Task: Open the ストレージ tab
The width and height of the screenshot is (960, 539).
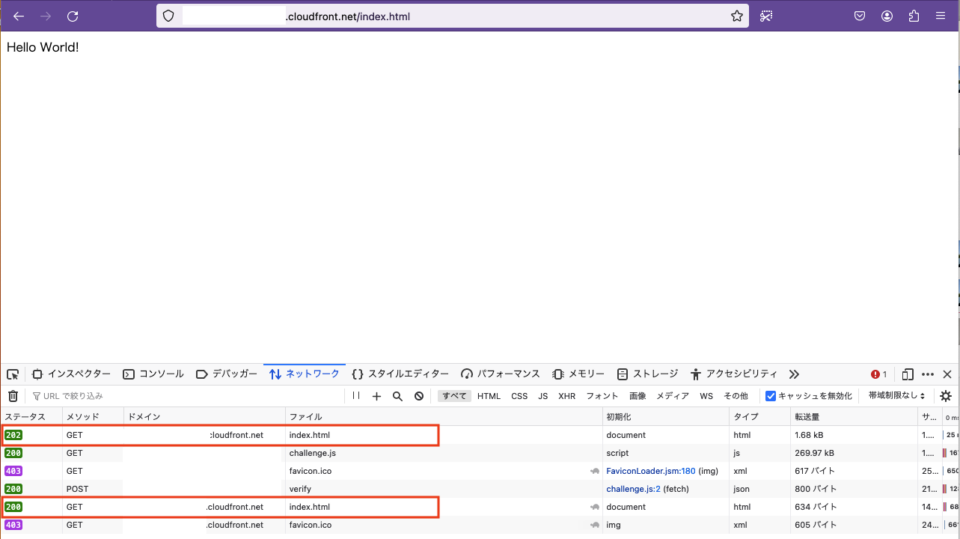Action: [647, 374]
